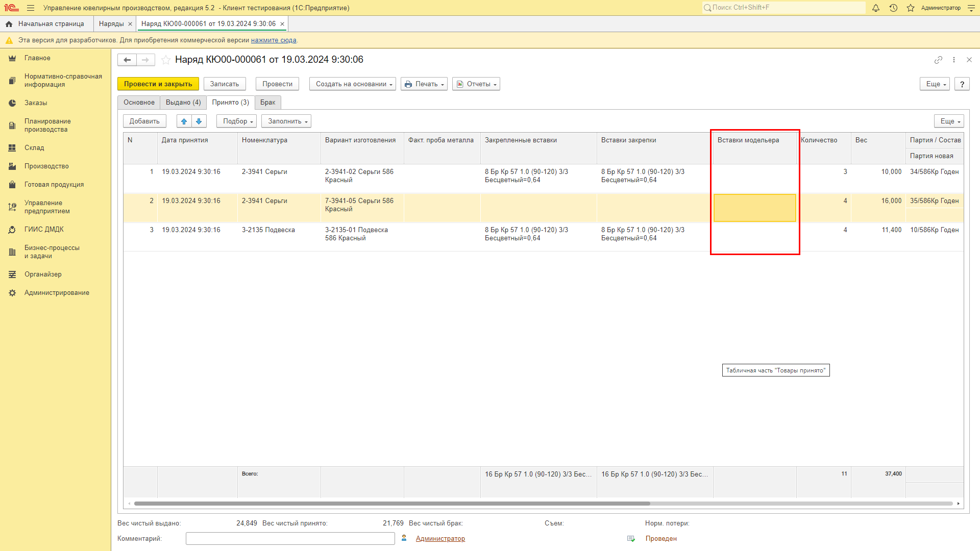Click the Администрирование gear icon

[x=12, y=293]
